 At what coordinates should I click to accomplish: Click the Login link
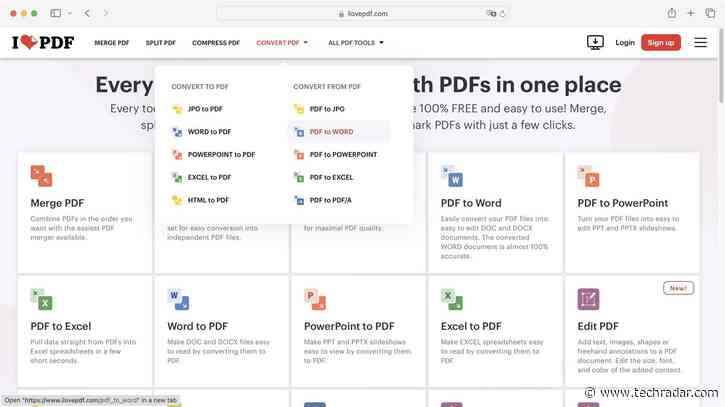625,43
